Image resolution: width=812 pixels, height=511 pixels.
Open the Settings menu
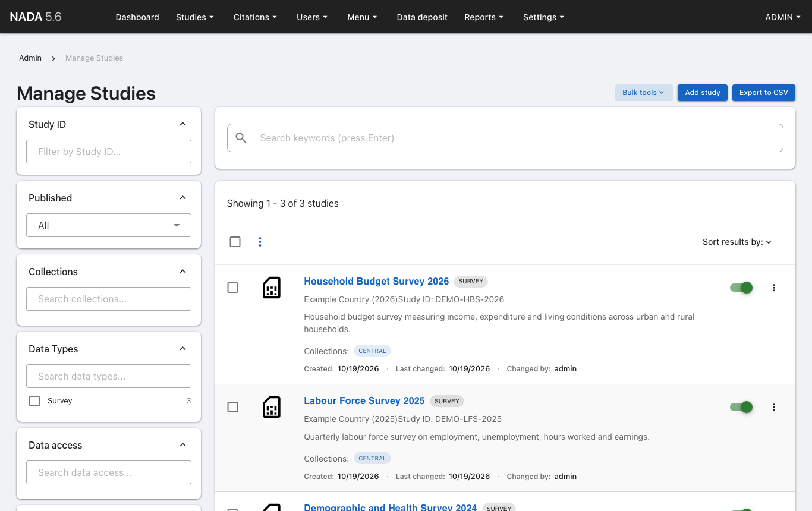[544, 17]
